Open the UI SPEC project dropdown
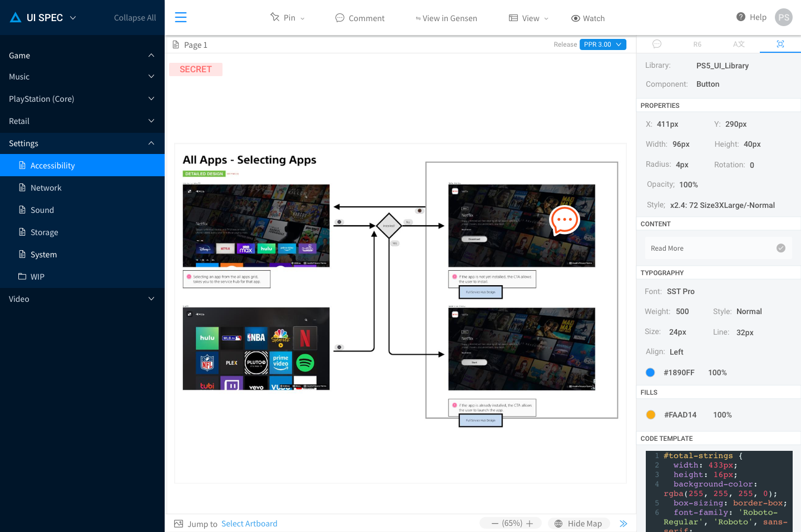Image resolution: width=801 pixels, height=532 pixels. point(73,18)
